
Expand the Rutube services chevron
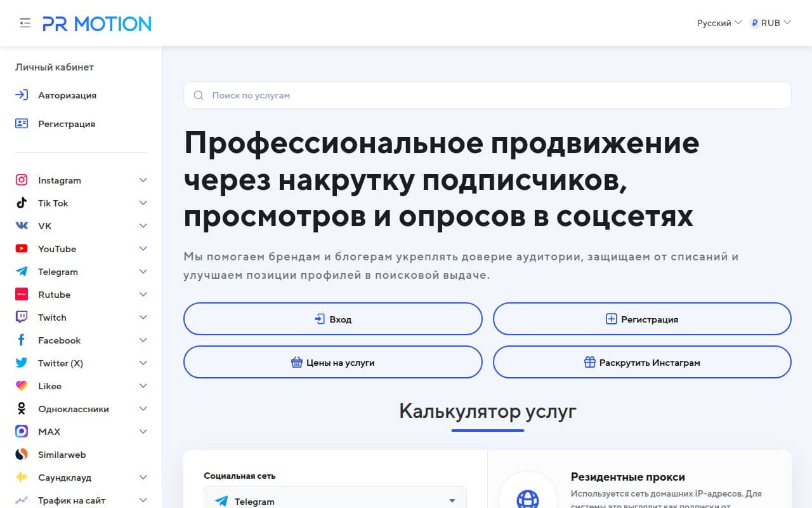pos(143,295)
